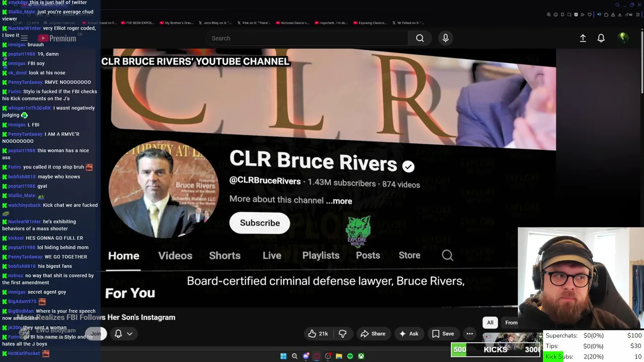Open notification bell dropdown under video
Screen dimensions: 644x362
(124, 333)
